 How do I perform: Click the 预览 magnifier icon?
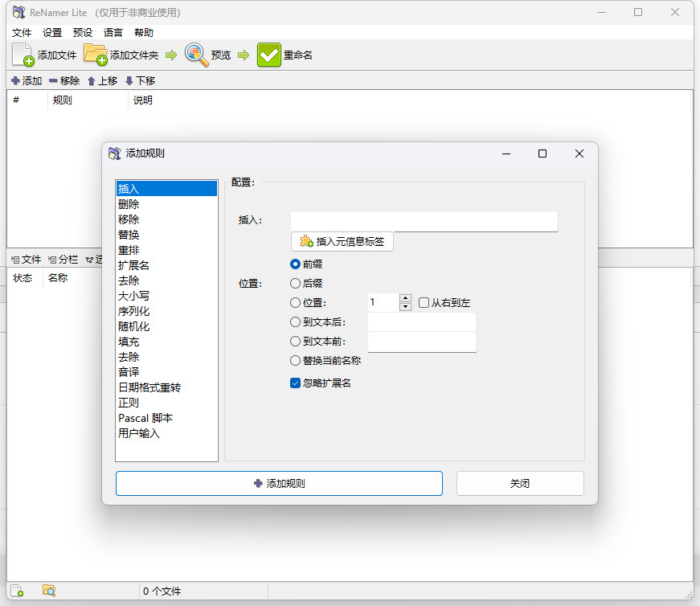coord(196,55)
